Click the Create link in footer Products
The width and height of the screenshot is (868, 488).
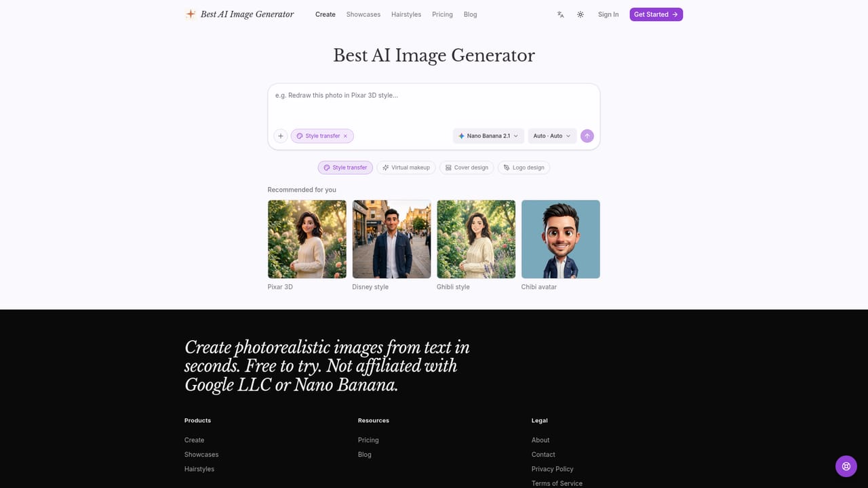(x=195, y=440)
